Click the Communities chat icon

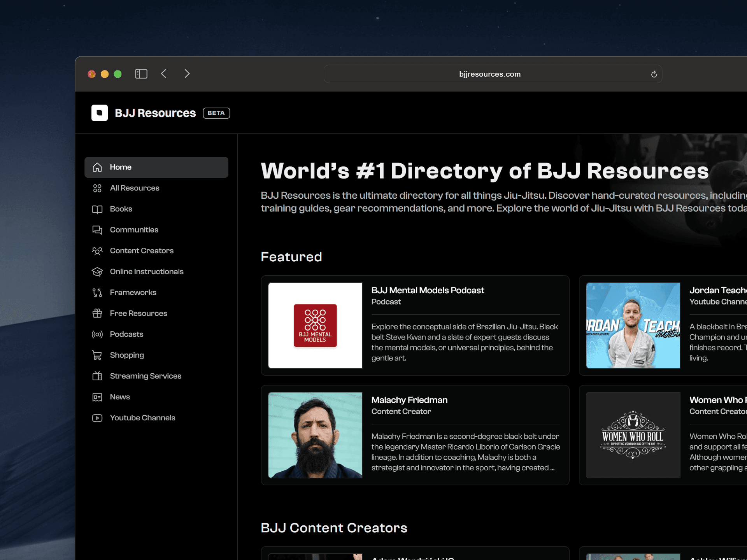(97, 230)
